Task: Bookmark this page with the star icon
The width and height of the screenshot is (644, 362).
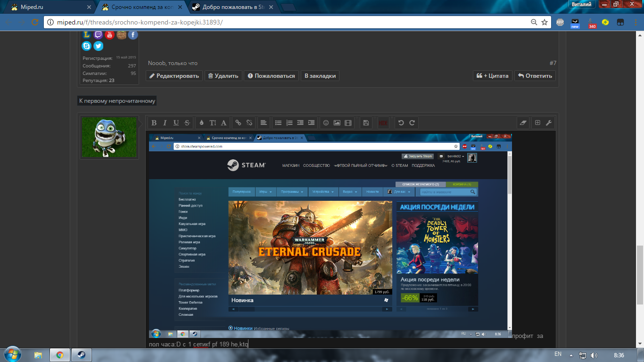Action: tap(545, 22)
